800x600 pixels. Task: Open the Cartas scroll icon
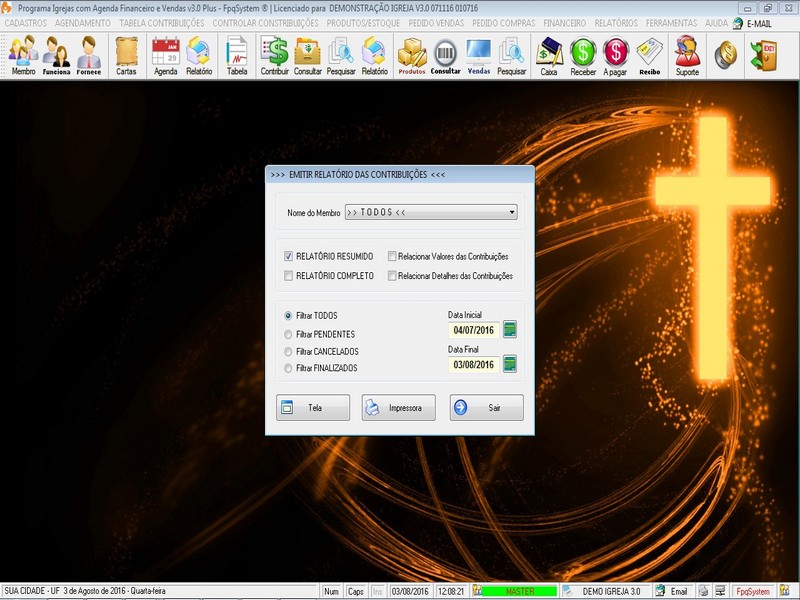click(x=126, y=56)
